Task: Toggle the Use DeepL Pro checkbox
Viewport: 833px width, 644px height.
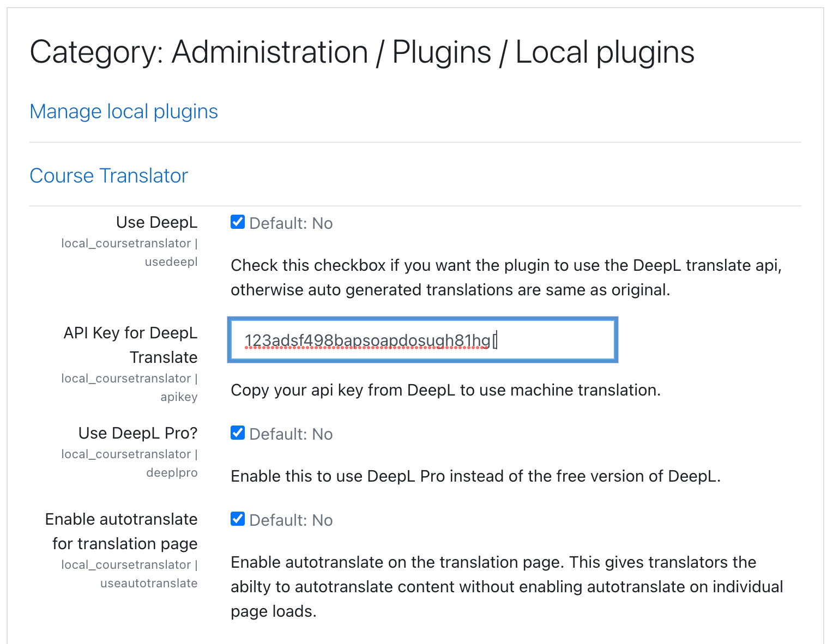Action: pos(238,433)
